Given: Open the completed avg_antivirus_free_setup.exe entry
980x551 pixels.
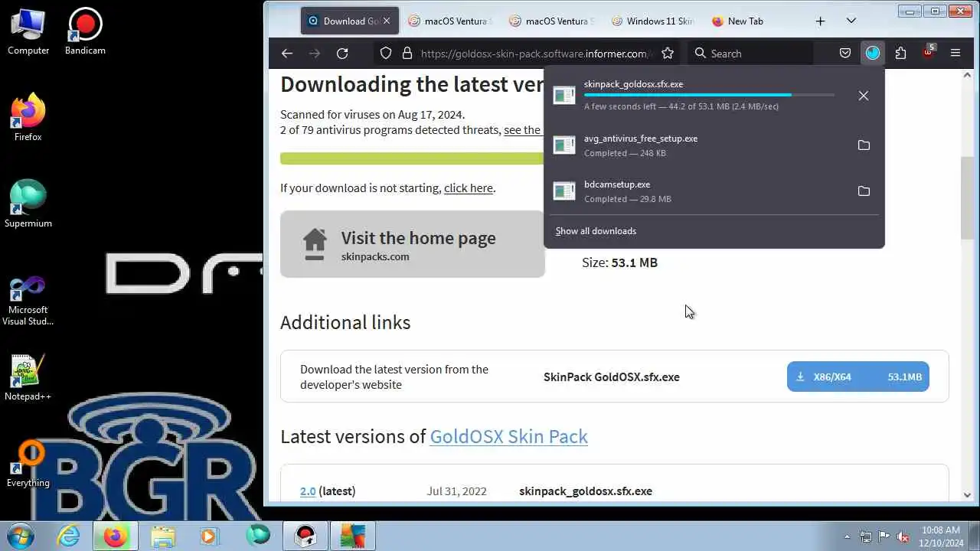Looking at the screenshot, I should [701, 145].
